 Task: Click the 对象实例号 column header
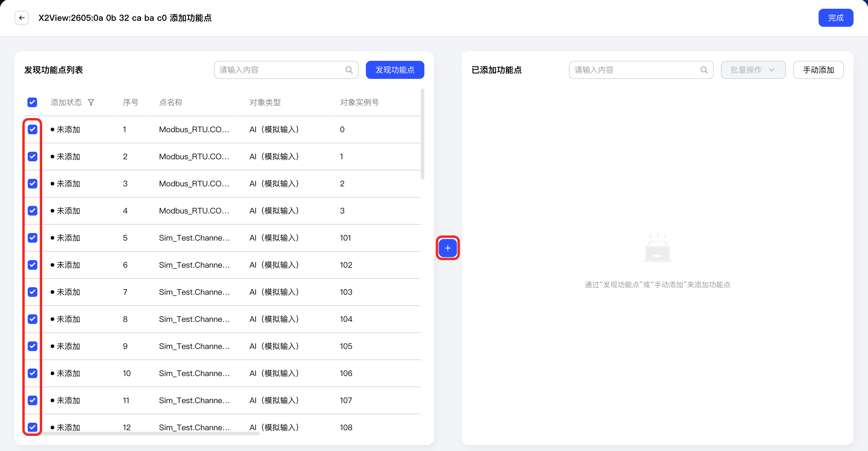359,102
